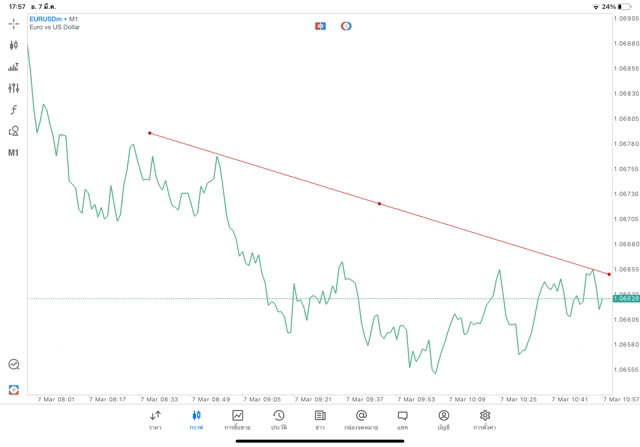Open the M1 timeframe selector
Image resolution: width=640 pixels, height=447 pixels.
click(14, 153)
